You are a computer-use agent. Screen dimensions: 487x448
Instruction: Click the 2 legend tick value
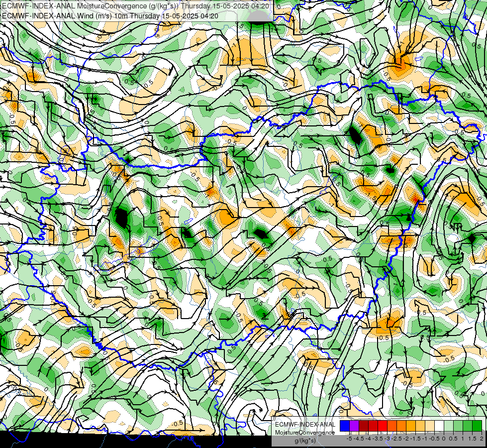tap(482, 439)
